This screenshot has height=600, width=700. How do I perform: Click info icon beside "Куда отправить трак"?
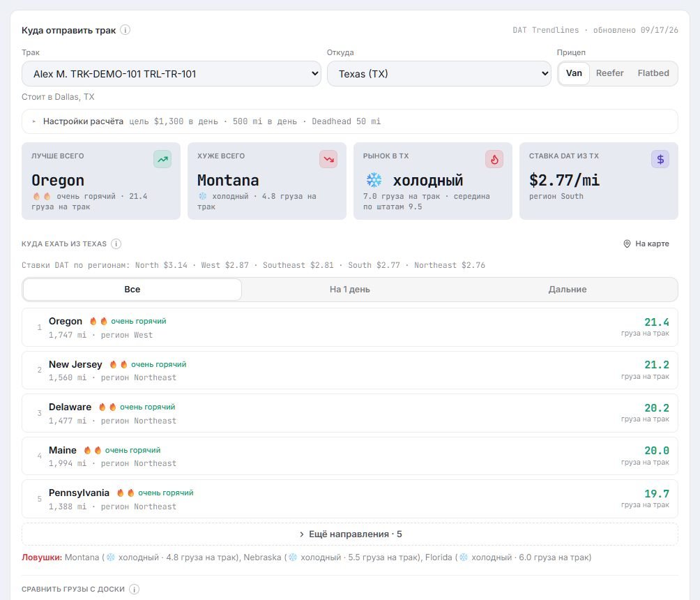point(125,30)
